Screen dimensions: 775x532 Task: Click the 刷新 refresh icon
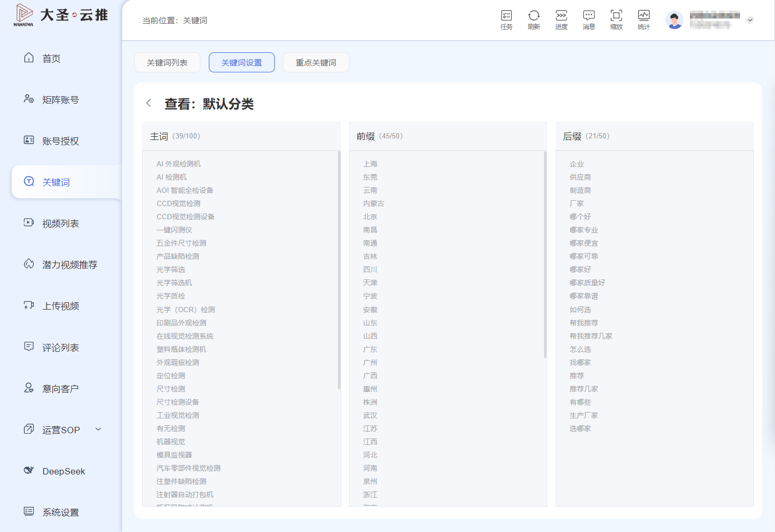tap(534, 20)
